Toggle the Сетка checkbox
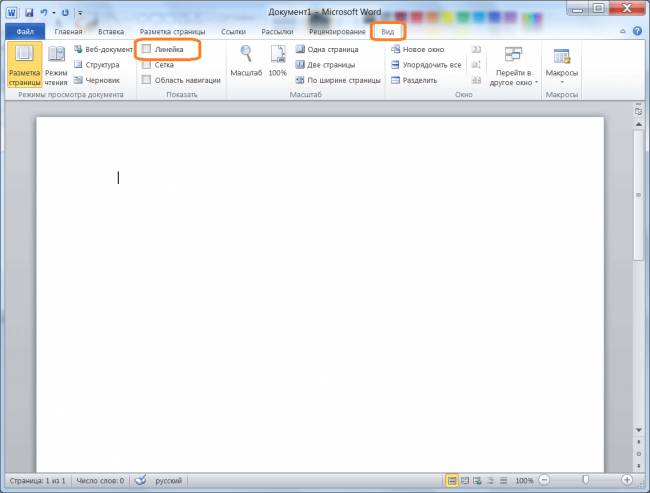Image resolution: width=650 pixels, height=493 pixels. [x=146, y=64]
